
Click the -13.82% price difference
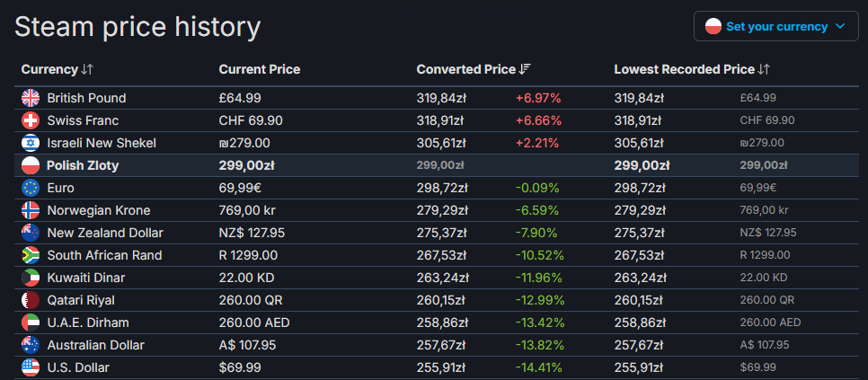(x=540, y=345)
